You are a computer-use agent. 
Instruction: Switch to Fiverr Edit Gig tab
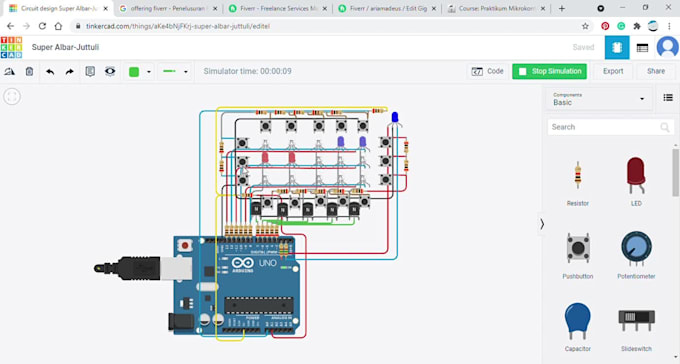[x=387, y=8]
